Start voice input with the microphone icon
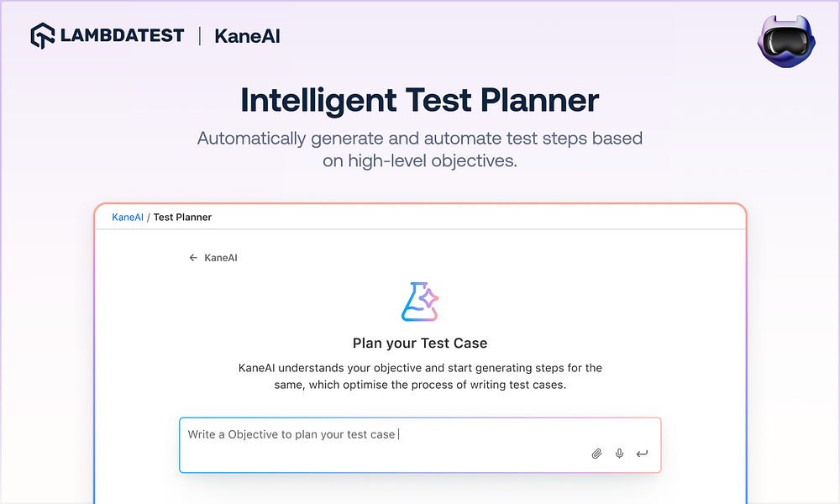Viewport: 840px width, 504px height. click(620, 454)
